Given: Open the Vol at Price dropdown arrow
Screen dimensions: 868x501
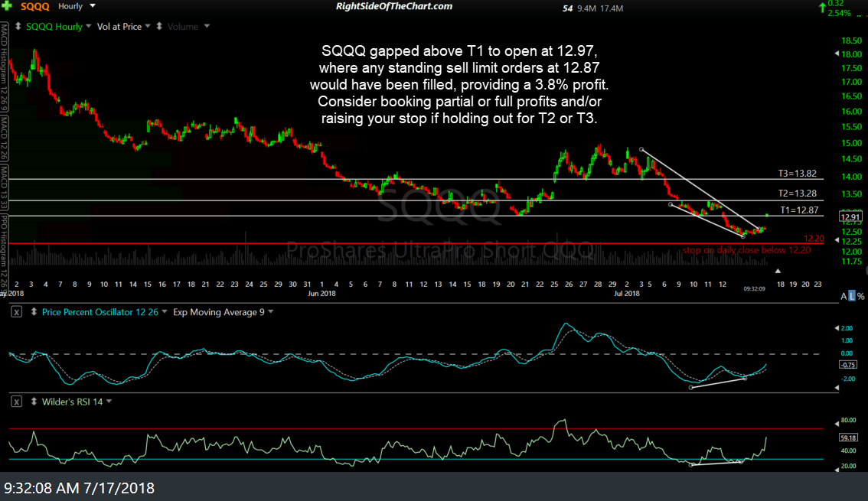Looking at the screenshot, I should [148, 26].
